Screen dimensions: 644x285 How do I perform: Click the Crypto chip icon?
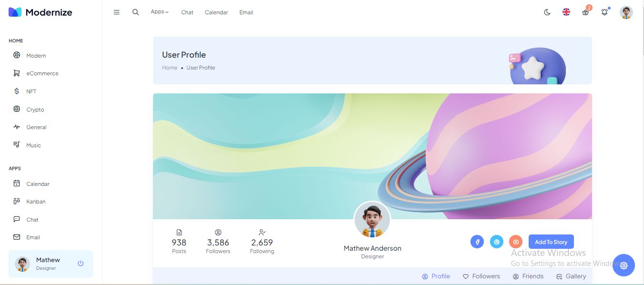(x=17, y=109)
